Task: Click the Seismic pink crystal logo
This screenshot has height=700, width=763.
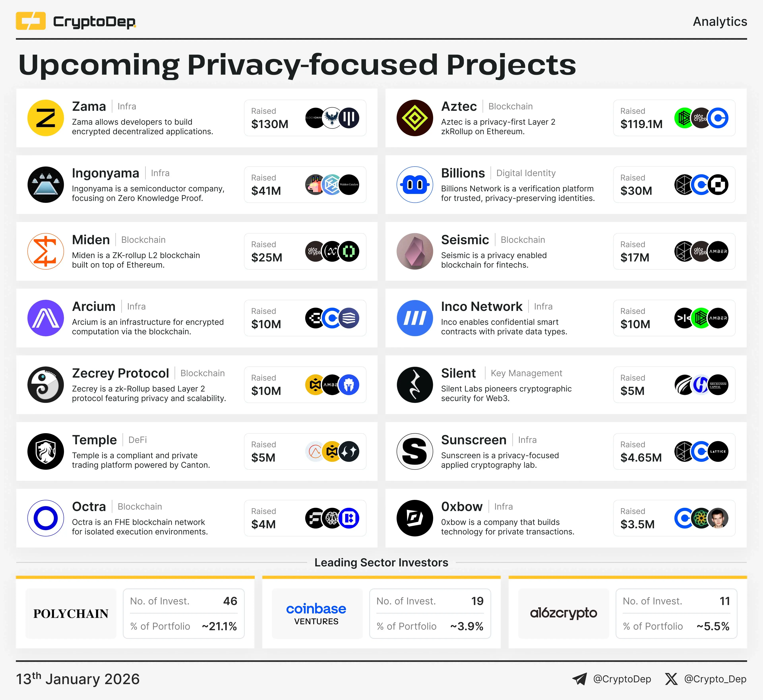Action: (x=415, y=251)
